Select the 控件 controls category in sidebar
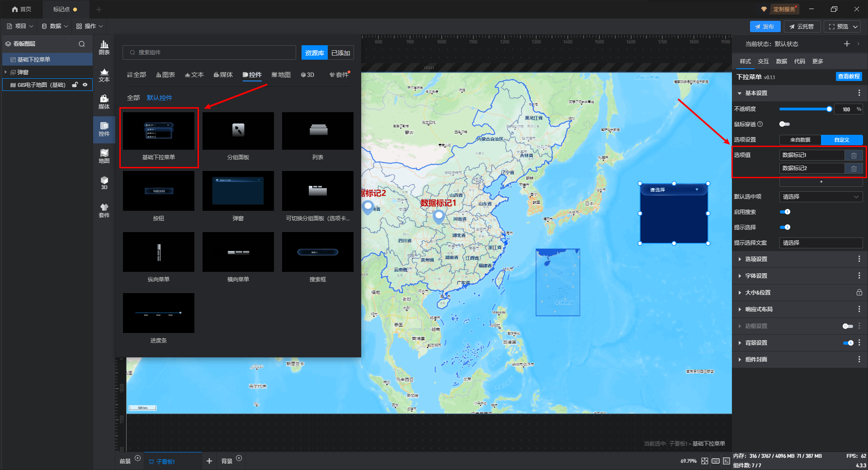 104,129
